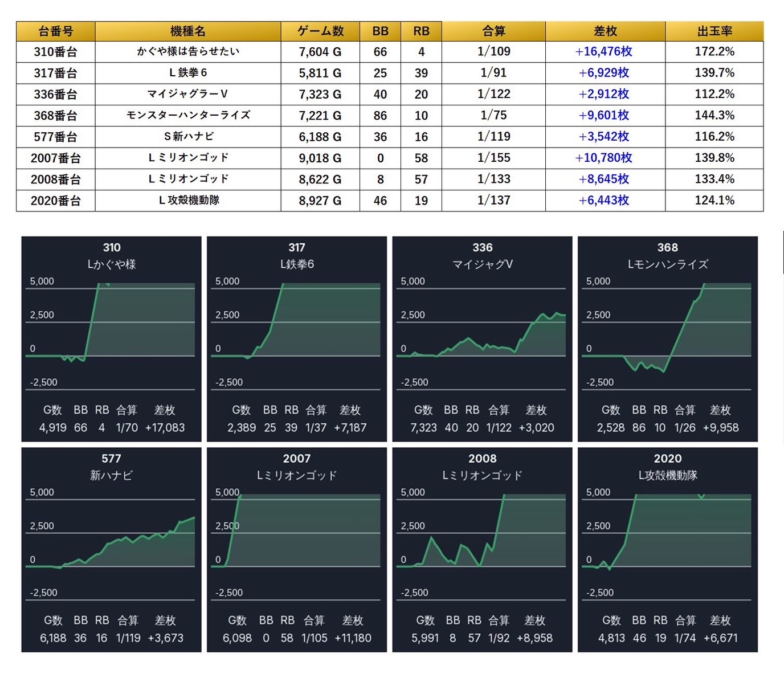The height and width of the screenshot is (678, 784).
Task: Click the 1/155 combined probability
Action: coord(493,157)
